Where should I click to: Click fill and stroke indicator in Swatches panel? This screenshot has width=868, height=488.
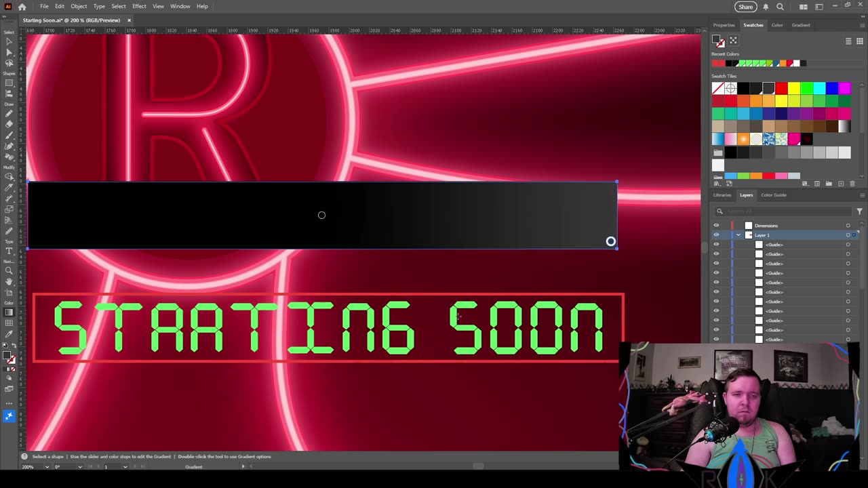click(x=718, y=41)
